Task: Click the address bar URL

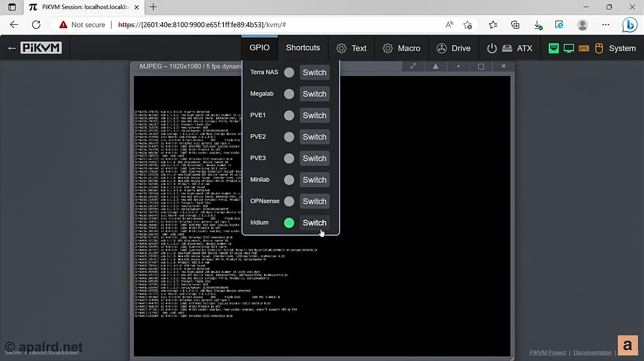Action: pyautogui.click(x=202, y=25)
